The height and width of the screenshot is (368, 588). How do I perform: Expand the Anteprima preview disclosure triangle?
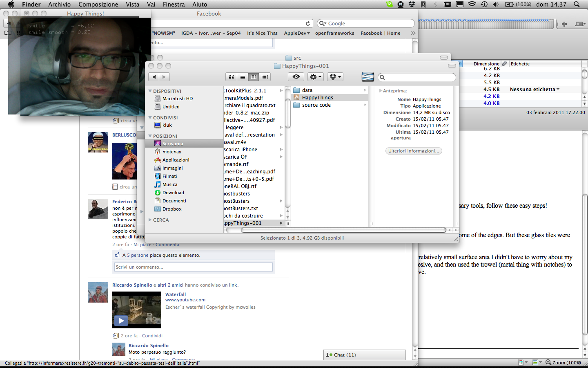(381, 91)
